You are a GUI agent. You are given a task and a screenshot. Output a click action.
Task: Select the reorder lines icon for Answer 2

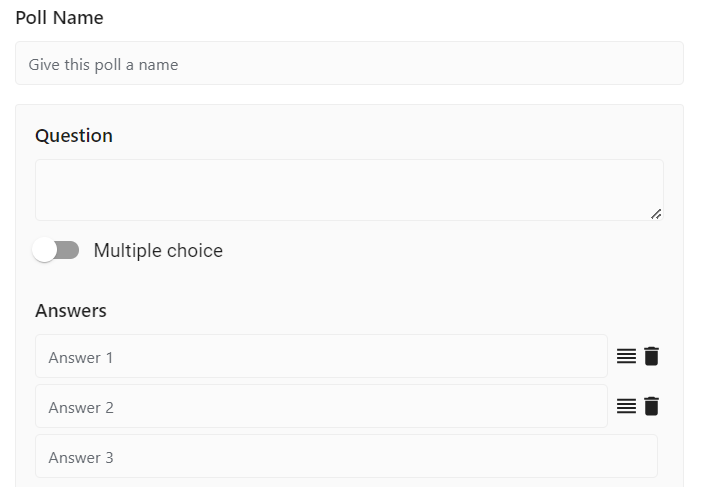(626, 406)
